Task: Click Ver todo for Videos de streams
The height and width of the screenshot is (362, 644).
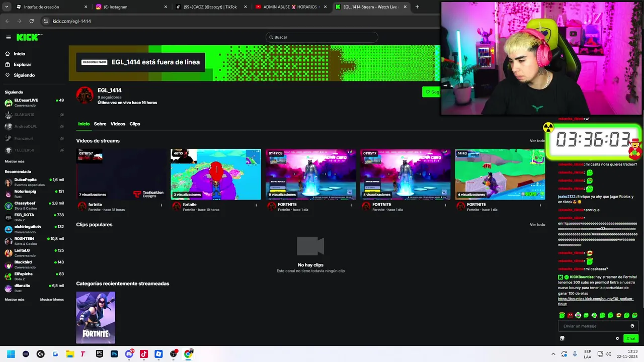Action: tap(537, 141)
